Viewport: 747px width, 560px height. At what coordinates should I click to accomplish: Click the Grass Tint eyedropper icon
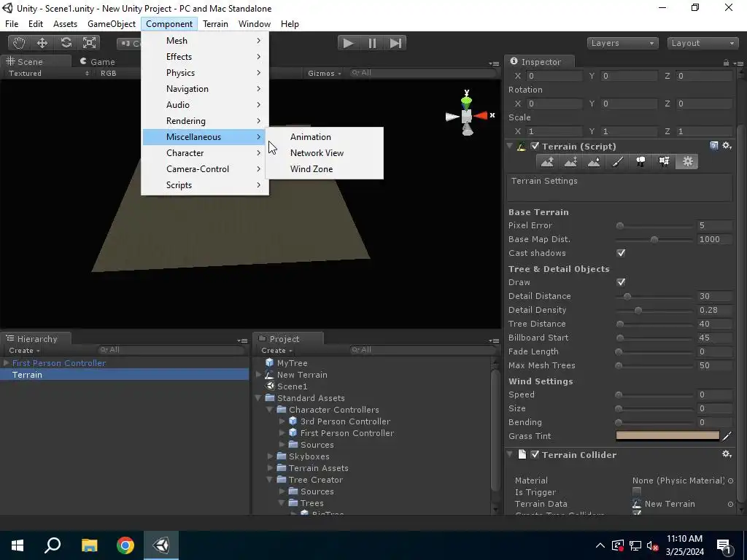pos(727,436)
